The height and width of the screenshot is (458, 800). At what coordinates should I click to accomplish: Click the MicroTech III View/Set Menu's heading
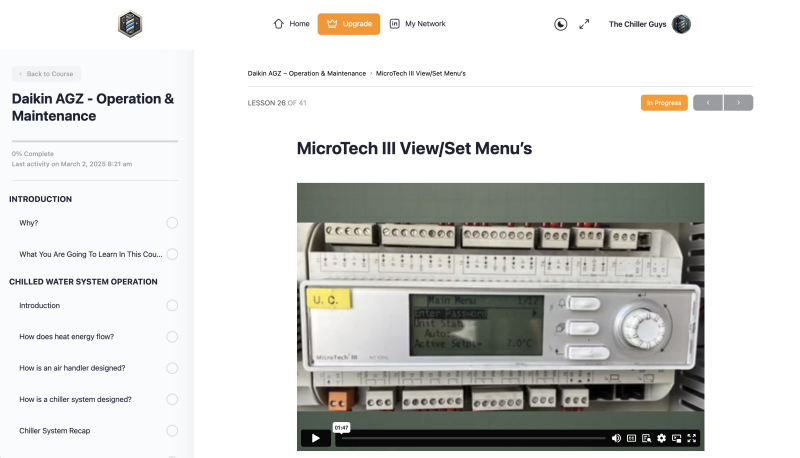414,148
